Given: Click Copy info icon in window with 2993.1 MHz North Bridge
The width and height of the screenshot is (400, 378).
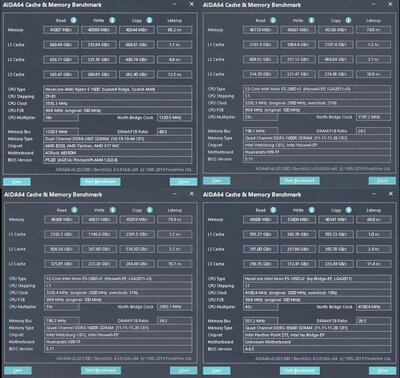Looking at the screenshot, I should [x=150, y=210].
